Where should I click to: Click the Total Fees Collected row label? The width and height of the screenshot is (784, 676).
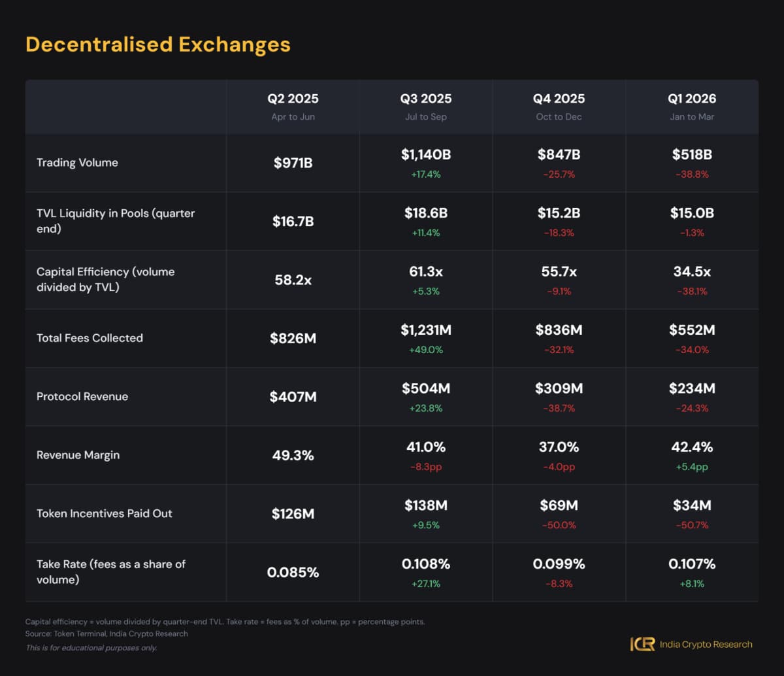[90, 338]
